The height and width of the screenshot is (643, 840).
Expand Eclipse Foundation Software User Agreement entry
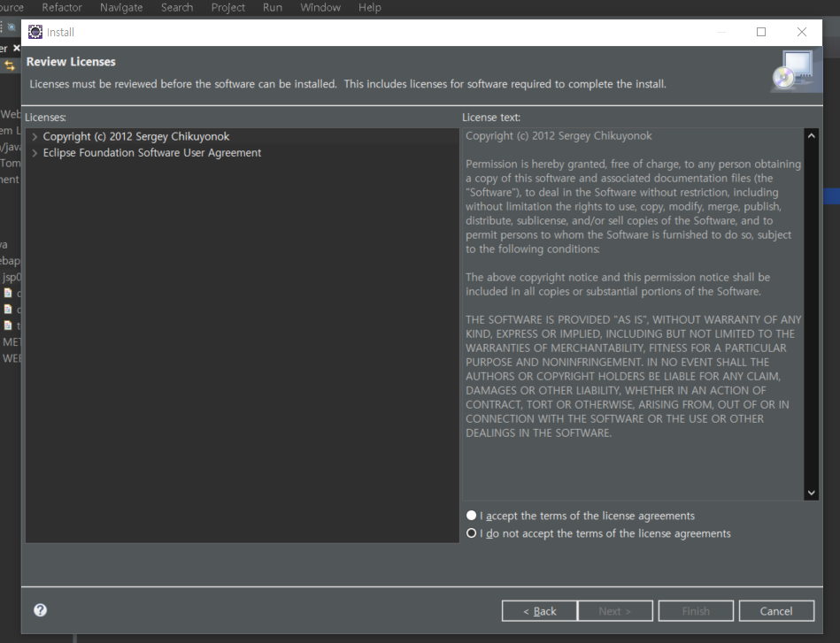35,153
